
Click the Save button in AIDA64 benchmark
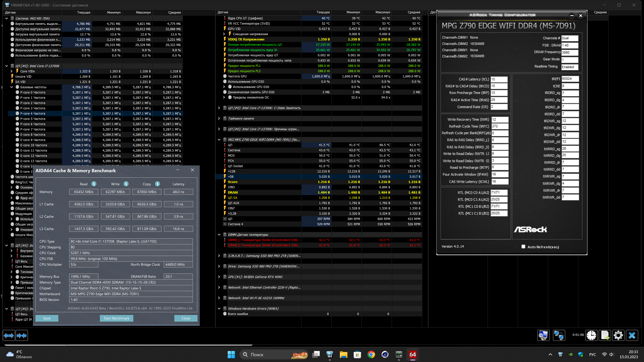tap(47, 318)
